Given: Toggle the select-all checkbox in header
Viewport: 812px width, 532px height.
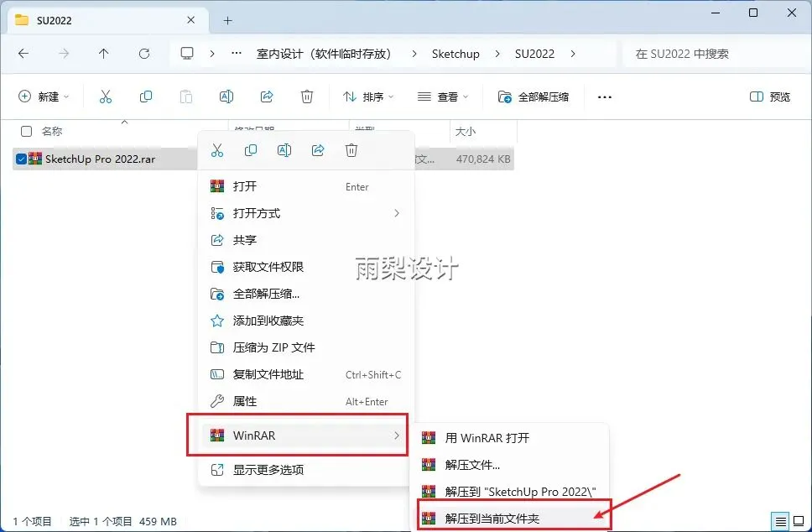Looking at the screenshot, I should (x=26, y=132).
